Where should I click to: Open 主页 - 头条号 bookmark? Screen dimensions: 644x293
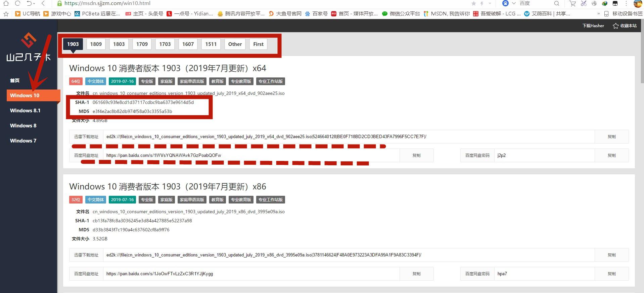[144, 14]
